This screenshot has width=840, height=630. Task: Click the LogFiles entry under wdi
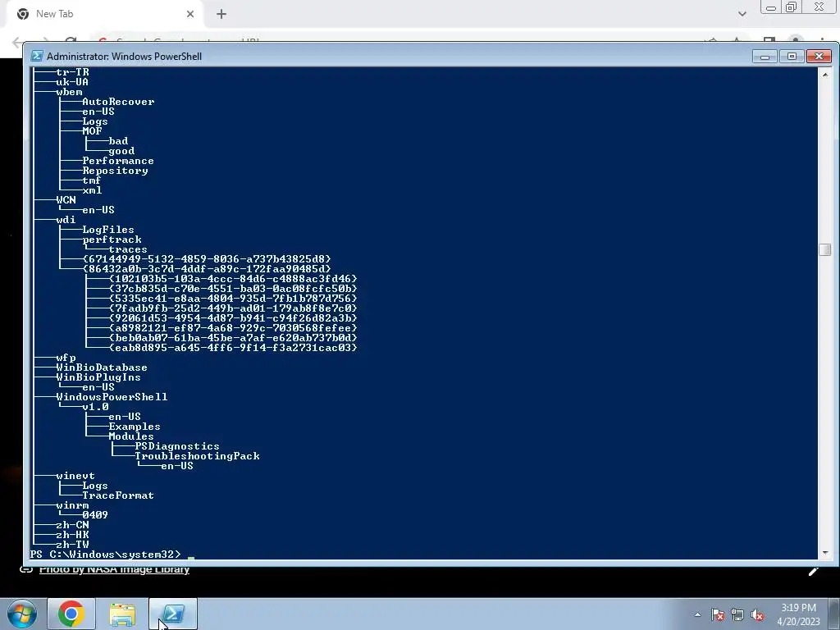(x=108, y=230)
